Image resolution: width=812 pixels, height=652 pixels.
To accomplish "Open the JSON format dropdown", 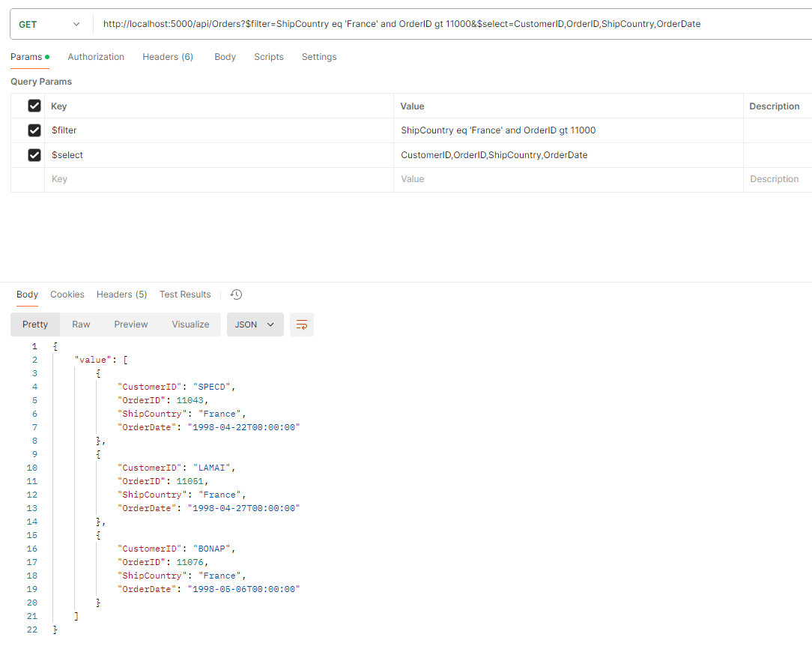I will point(255,325).
